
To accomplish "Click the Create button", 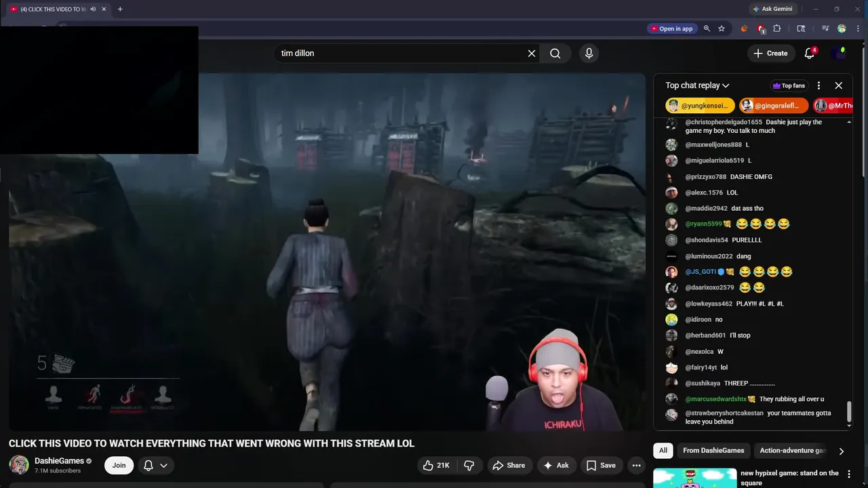I will (x=770, y=53).
